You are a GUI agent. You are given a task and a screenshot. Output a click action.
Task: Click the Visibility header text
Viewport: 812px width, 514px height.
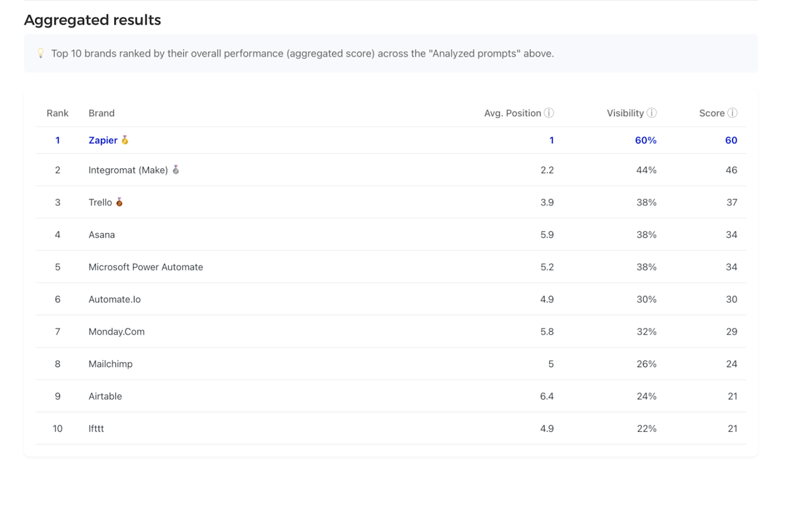[625, 113]
